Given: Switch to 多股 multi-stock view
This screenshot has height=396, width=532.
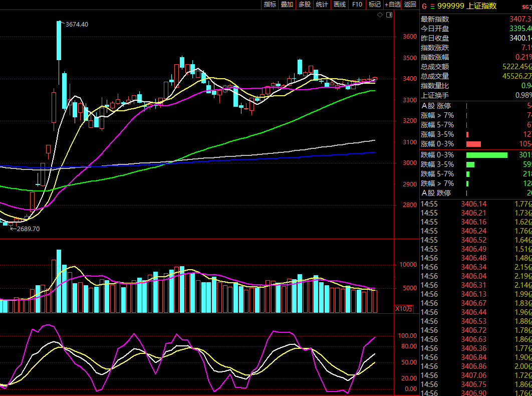Looking at the screenshot, I should click(305, 5).
